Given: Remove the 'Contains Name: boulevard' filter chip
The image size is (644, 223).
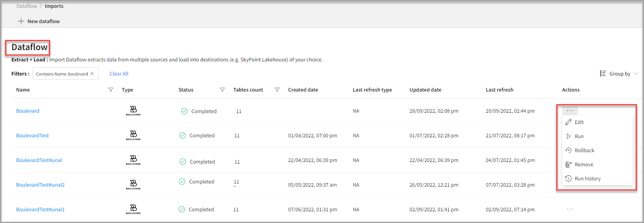Looking at the screenshot, I should (x=92, y=74).
